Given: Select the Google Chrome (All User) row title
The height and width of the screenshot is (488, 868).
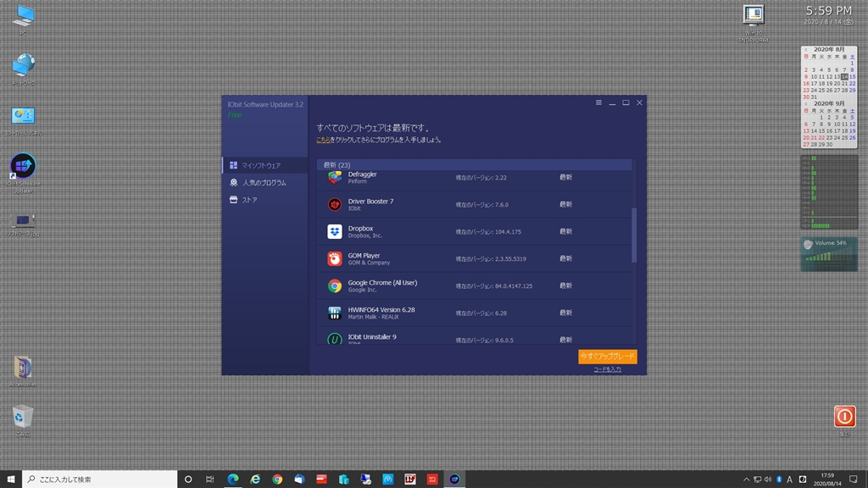Looking at the screenshot, I should pyautogui.click(x=382, y=283).
